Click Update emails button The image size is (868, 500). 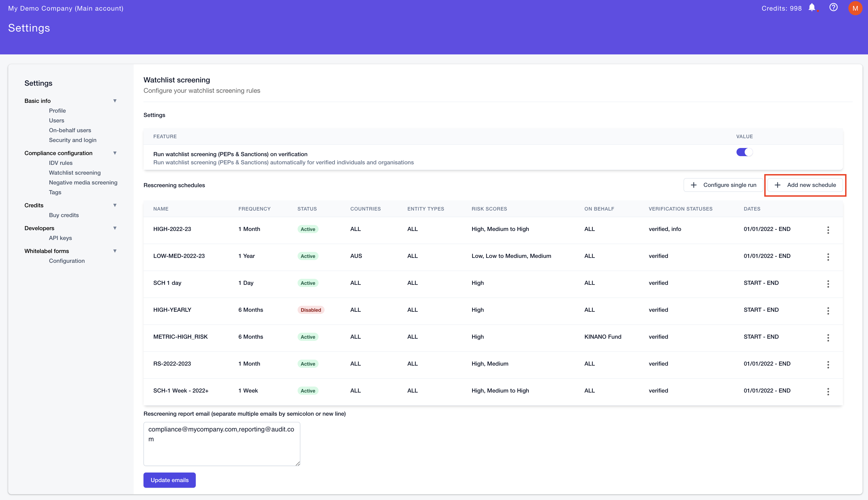[169, 480]
